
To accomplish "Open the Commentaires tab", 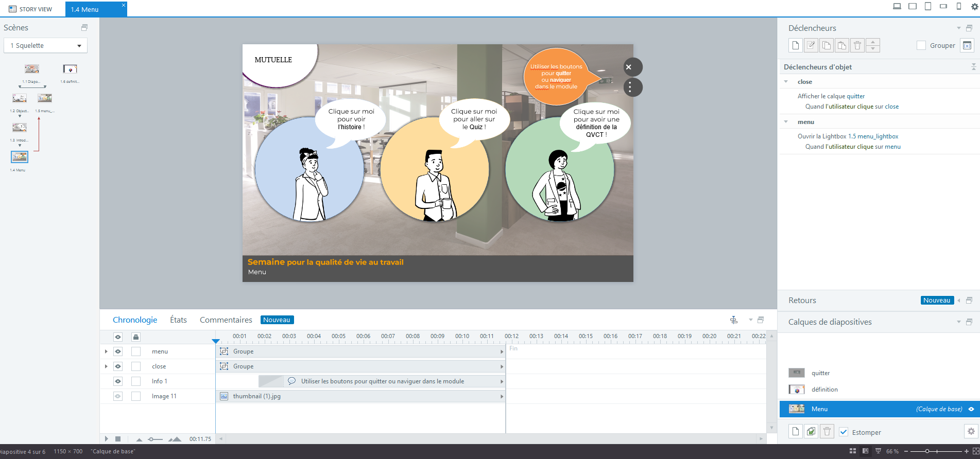I will point(226,320).
